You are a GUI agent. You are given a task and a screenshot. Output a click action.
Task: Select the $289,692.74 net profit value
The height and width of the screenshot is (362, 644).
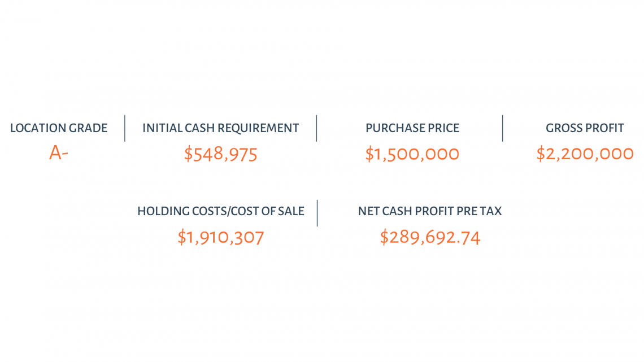click(x=430, y=238)
